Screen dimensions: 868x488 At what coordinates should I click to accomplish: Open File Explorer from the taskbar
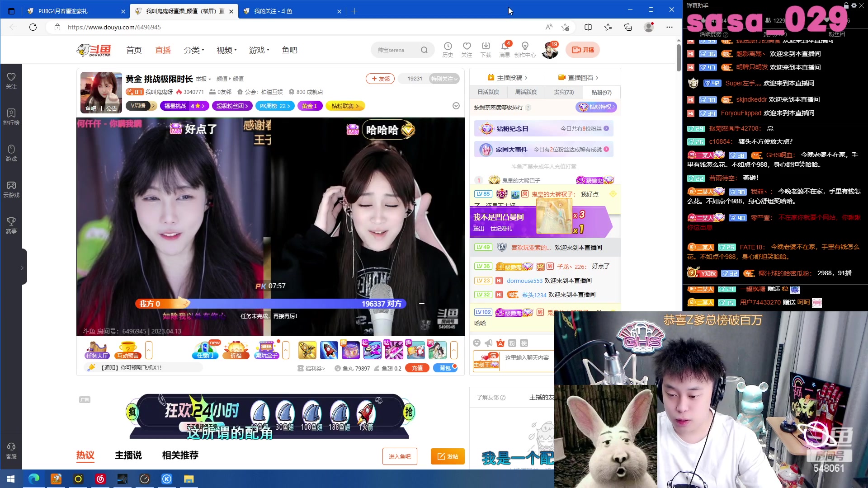click(x=189, y=479)
